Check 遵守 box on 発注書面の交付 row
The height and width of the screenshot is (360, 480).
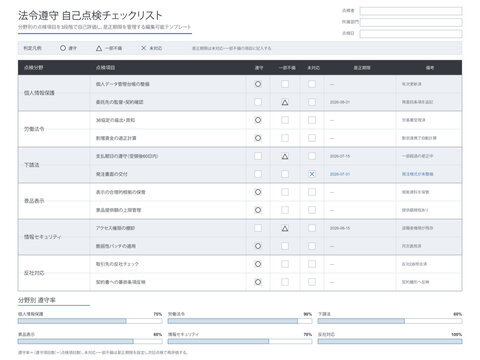(258, 174)
